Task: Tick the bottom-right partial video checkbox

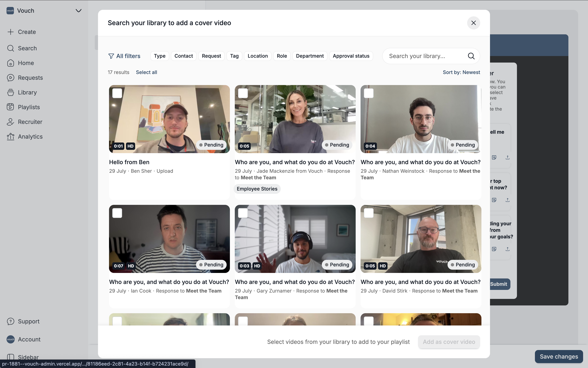Action: click(x=369, y=321)
